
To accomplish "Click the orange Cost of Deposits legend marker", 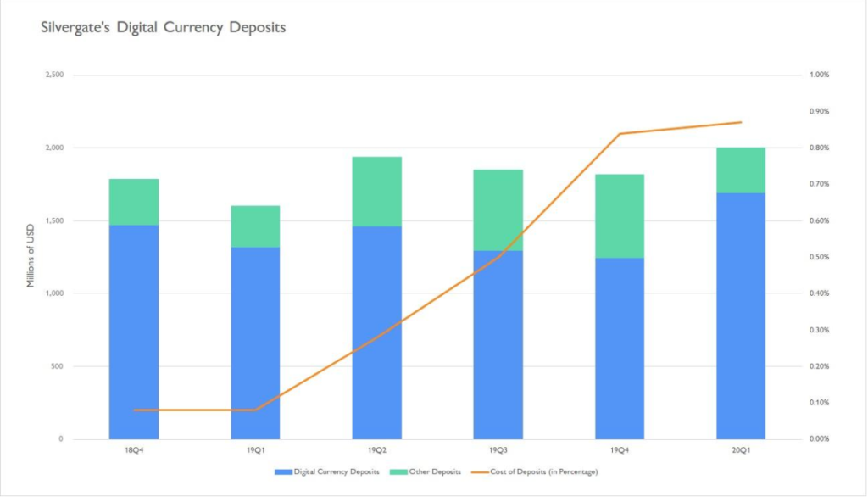I will (480, 472).
